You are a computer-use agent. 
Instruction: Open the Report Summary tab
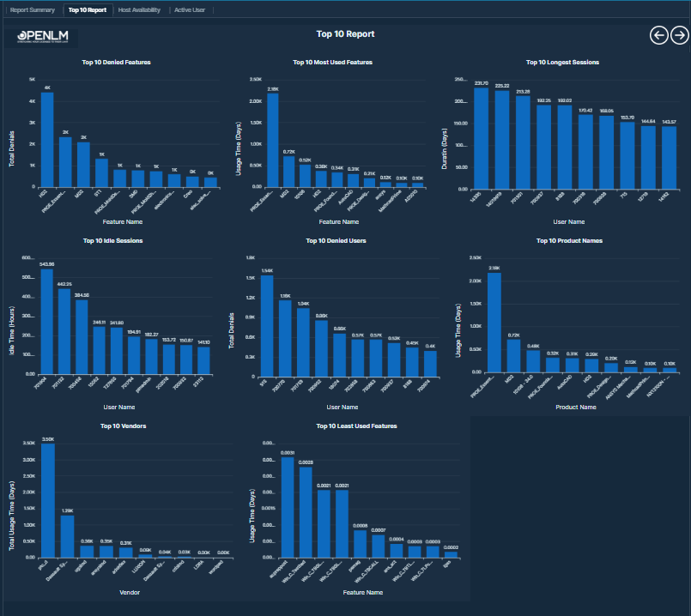click(32, 10)
